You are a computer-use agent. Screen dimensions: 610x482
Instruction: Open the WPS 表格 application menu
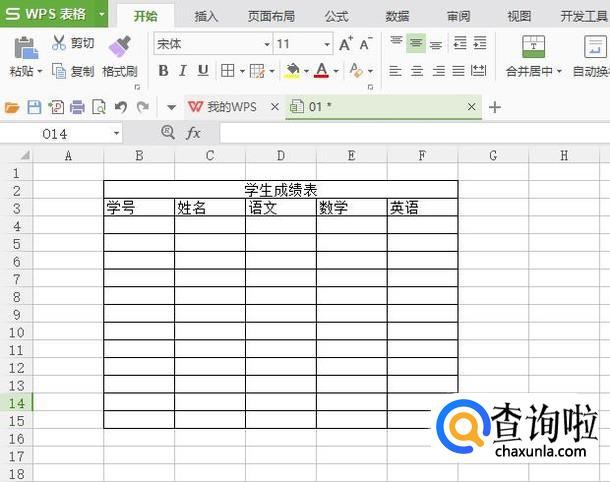point(54,14)
